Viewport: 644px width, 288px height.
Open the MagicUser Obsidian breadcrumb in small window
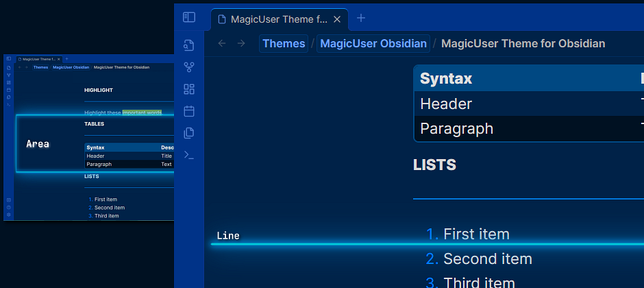click(x=71, y=67)
